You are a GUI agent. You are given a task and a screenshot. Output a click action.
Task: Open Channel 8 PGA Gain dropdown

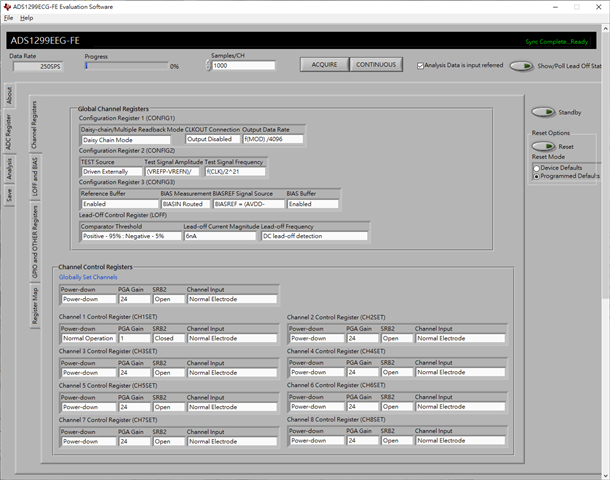pyautogui.click(x=363, y=441)
